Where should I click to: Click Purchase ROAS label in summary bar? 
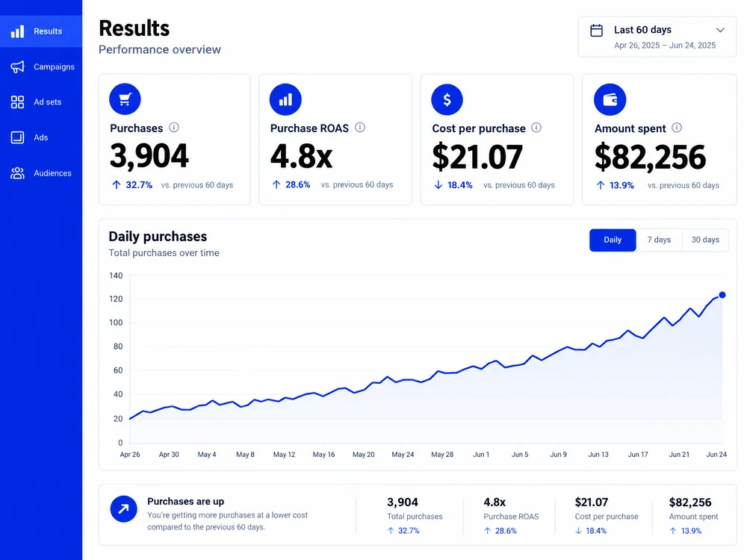[511, 517]
